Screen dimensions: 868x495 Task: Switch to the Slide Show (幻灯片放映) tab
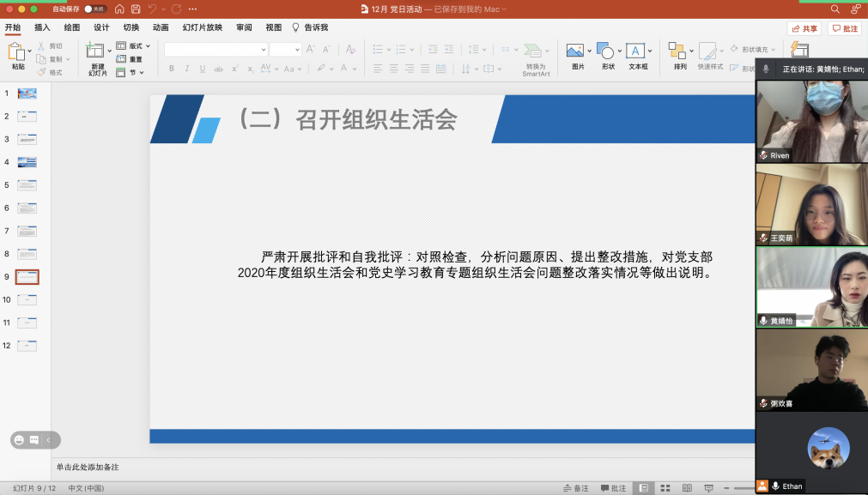tap(203, 27)
